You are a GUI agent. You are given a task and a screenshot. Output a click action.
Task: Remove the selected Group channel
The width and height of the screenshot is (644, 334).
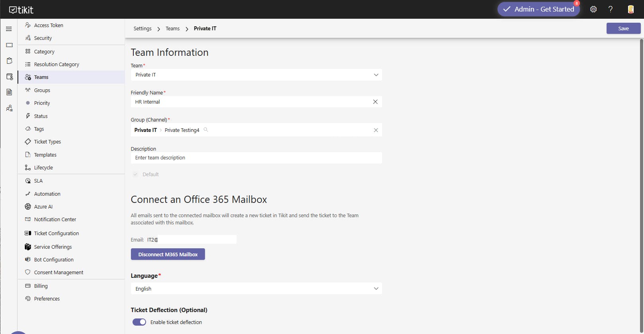pos(375,130)
